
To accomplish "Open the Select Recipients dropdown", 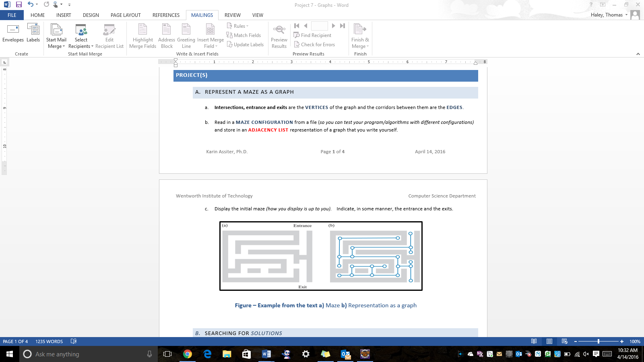I will (x=80, y=35).
